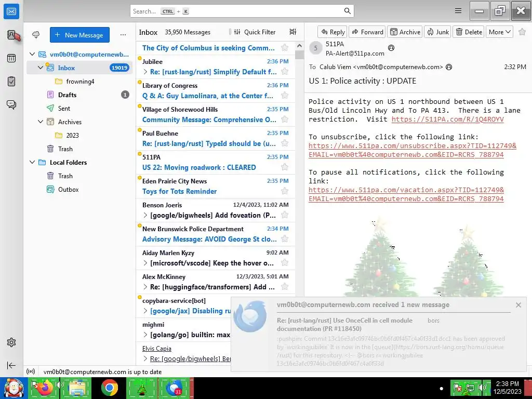Open the Tasks space
The height and width of the screenshot is (399, 532).
click(11, 82)
